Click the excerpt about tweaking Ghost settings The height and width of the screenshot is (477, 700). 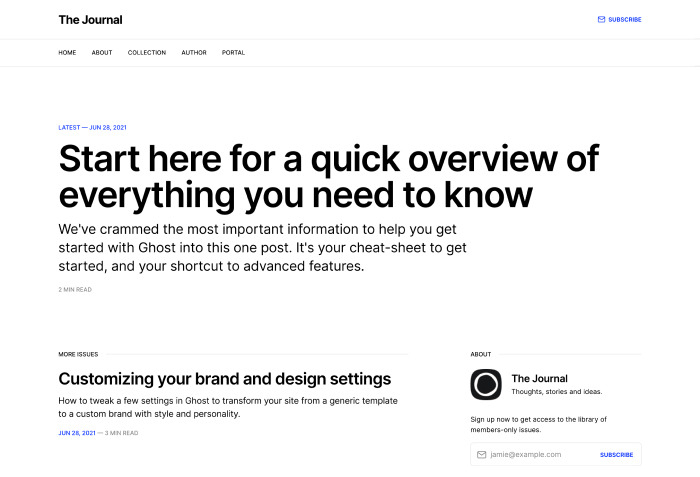click(228, 407)
